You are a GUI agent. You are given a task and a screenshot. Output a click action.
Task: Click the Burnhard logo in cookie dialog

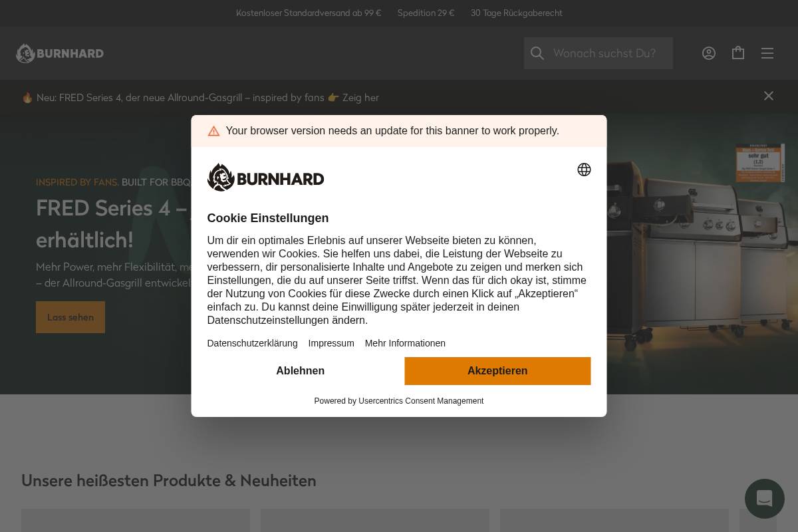pos(265,178)
